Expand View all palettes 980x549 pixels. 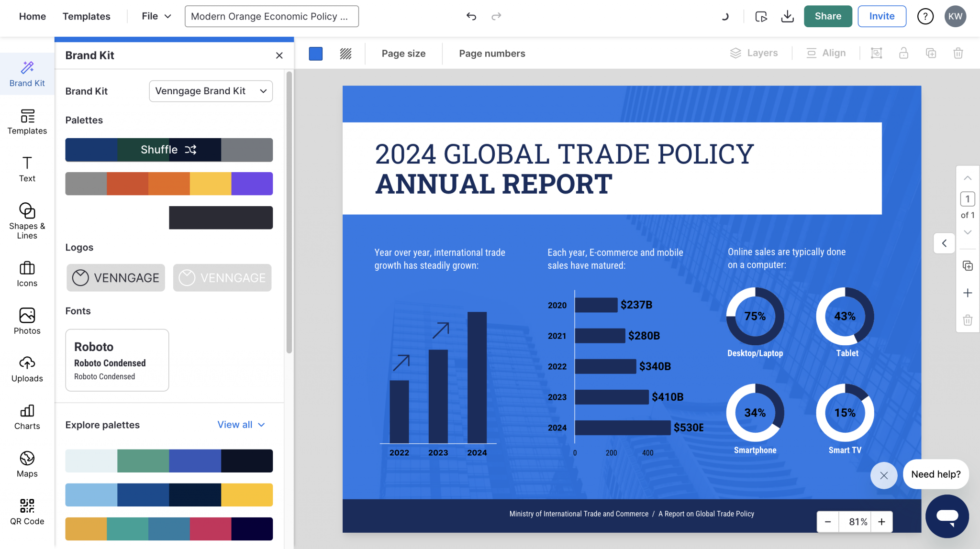[241, 425]
